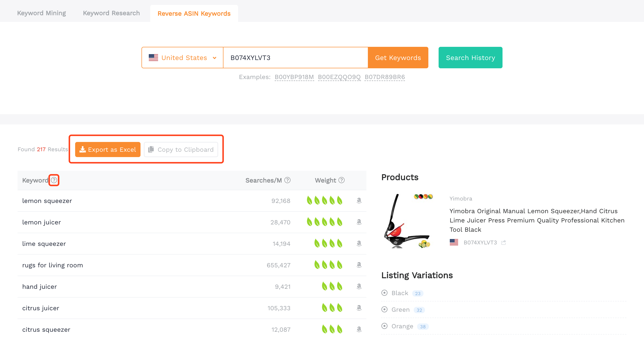Image resolution: width=644 pixels, height=340 pixels.
Task: Click keyword 'lemon squeezer'
Action: (x=47, y=201)
